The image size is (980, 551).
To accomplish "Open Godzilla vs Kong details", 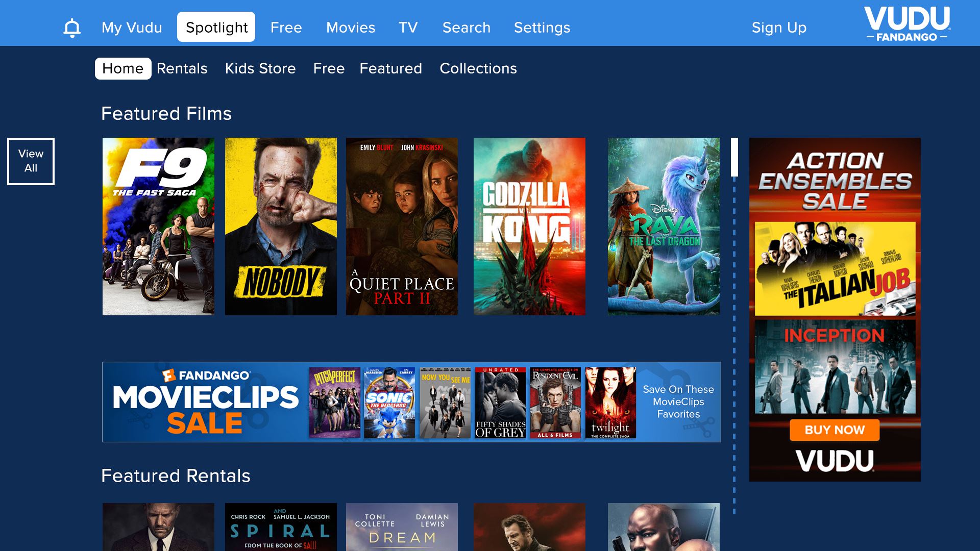I will 529,226.
